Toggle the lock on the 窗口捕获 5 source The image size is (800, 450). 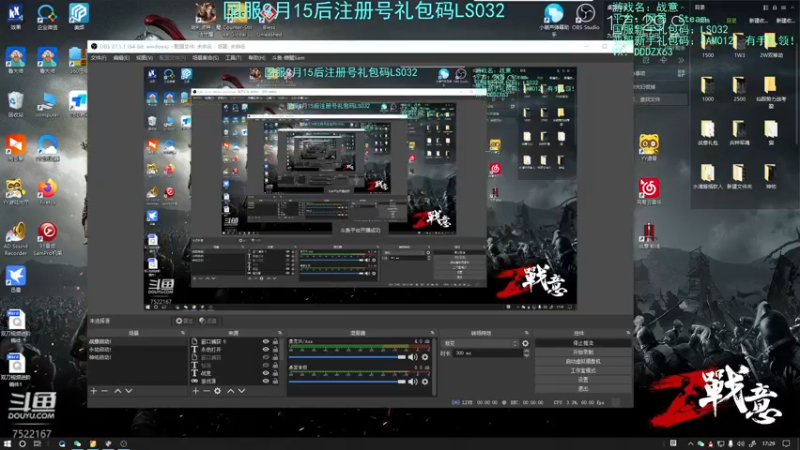pyautogui.click(x=276, y=341)
